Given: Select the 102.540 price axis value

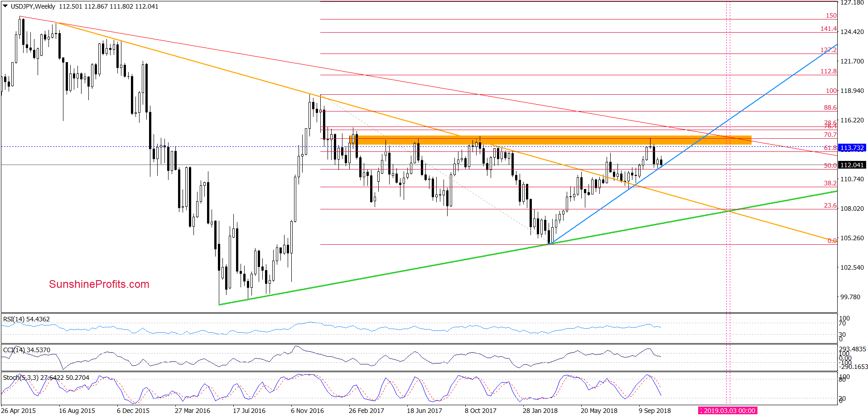Looking at the screenshot, I should pos(852,267).
